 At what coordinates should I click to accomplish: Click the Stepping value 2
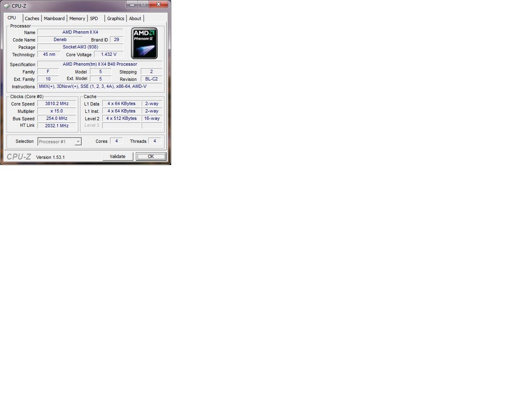[x=151, y=72]
